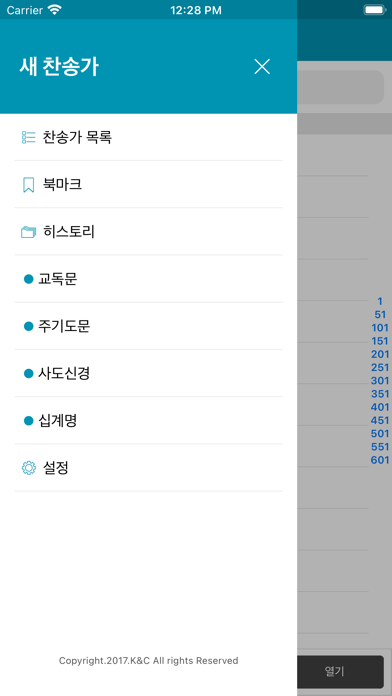Tap the 새 찬송가 header title
392x696 pixels.
59,67
